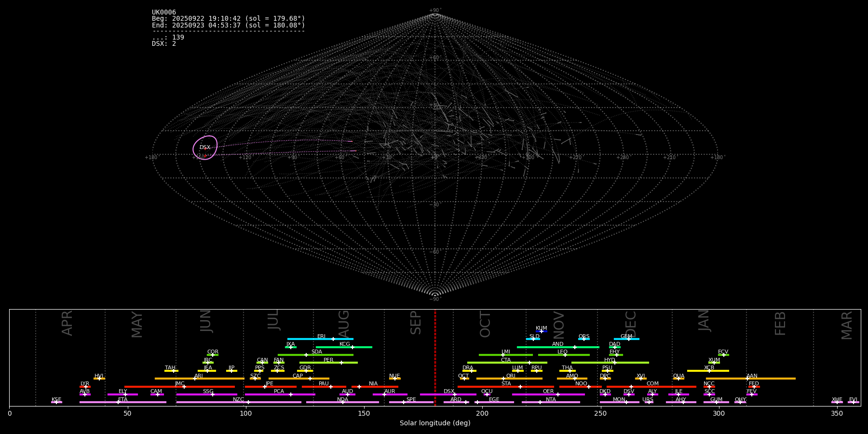Click the "DSX: 2" count in the header

(x=164, y=44)
